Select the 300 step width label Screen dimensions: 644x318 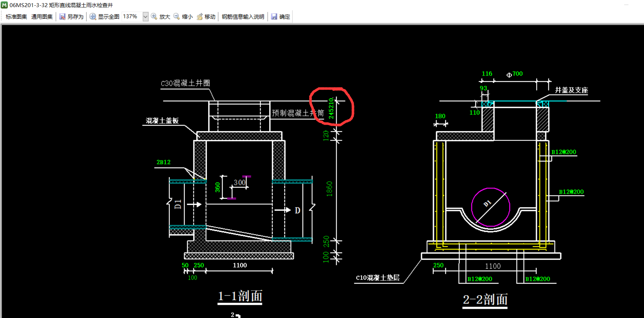point(239,182)
